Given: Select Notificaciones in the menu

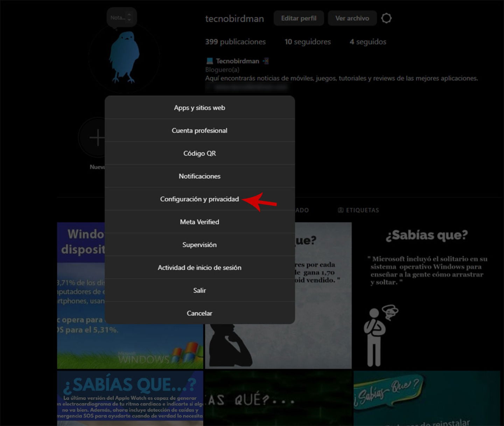Looking at the screenshot, I should point(199,176).
